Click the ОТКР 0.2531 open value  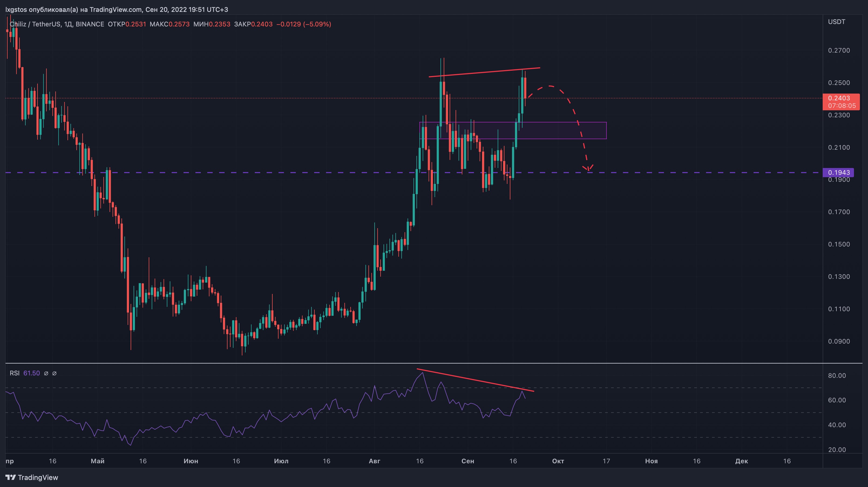127,24
